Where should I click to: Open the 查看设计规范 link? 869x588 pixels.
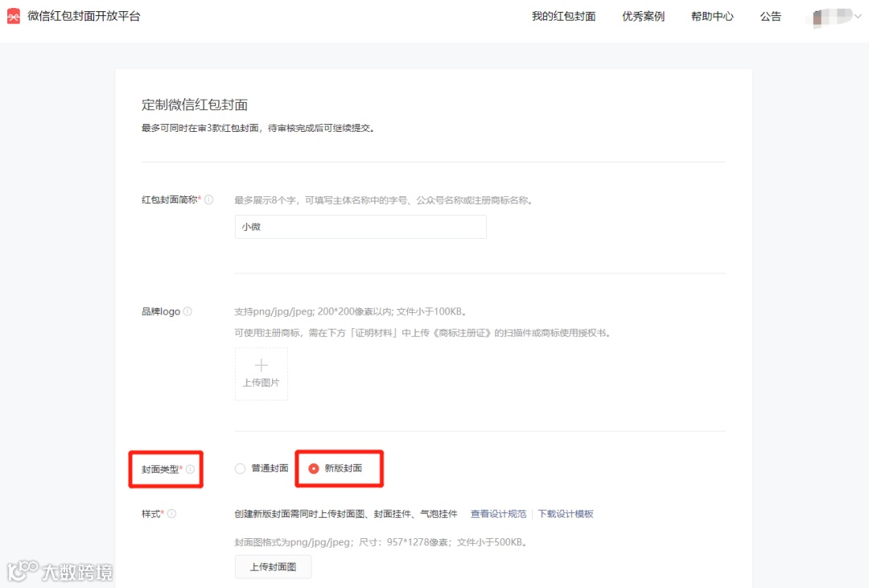click(x=498, y=514)
